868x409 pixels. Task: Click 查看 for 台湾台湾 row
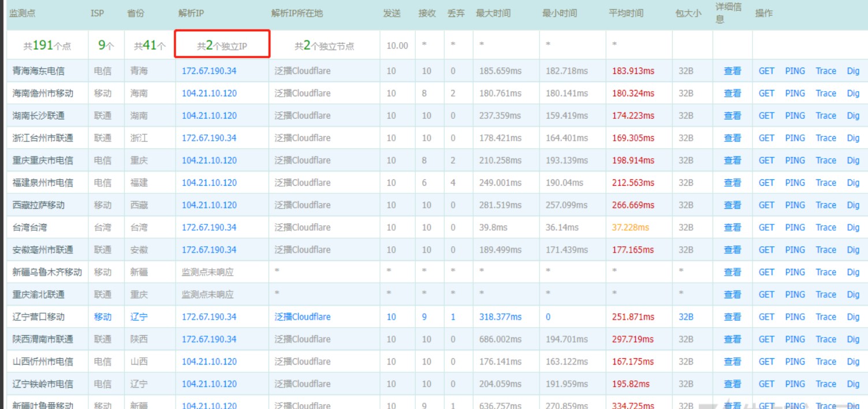click(732, 227)
